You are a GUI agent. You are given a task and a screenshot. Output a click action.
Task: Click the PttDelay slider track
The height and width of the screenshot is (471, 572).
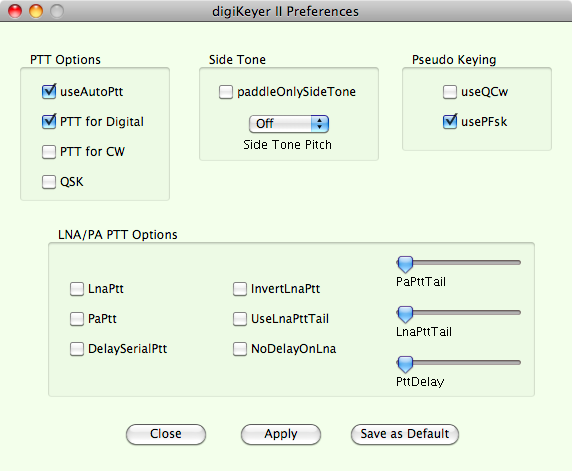coord(459,362)
